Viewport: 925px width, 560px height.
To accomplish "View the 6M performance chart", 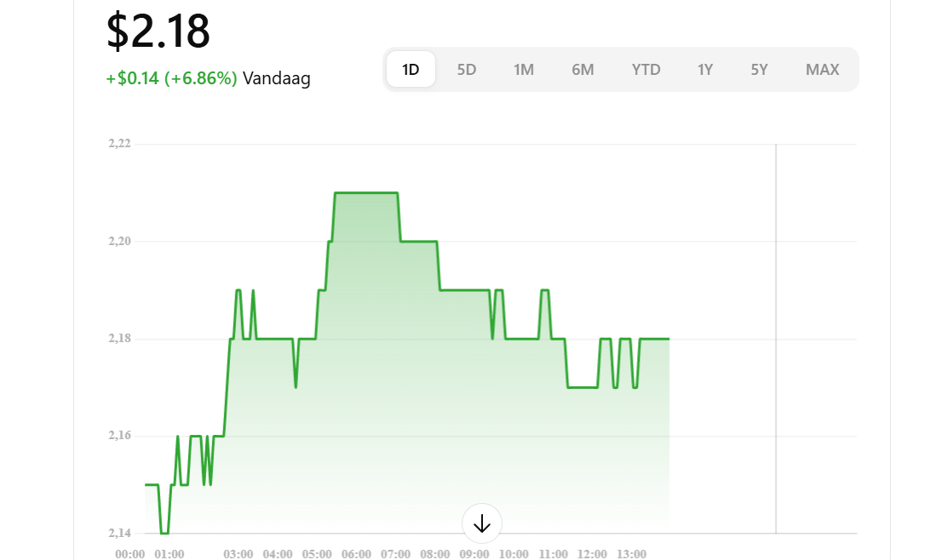I will click(583, 69).
